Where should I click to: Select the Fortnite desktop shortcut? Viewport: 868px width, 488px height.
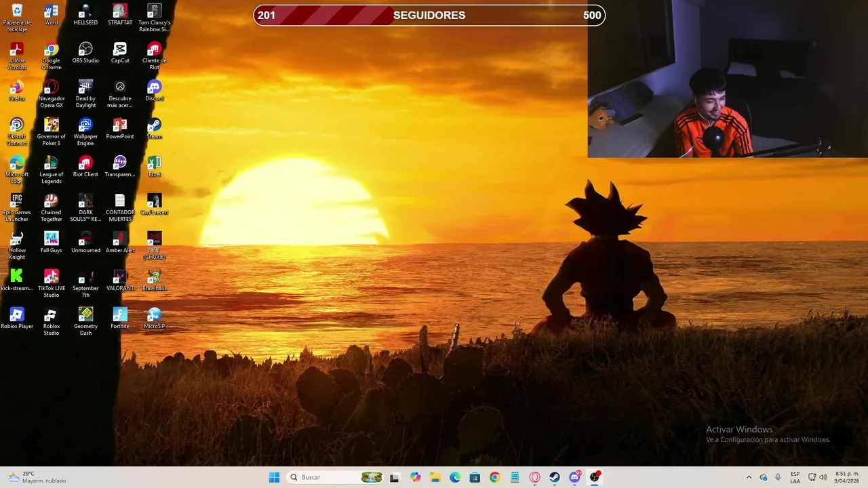click(120, 319)
